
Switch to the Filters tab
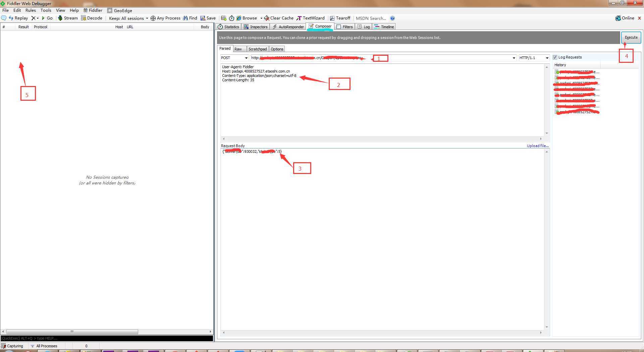click(344, 27)
